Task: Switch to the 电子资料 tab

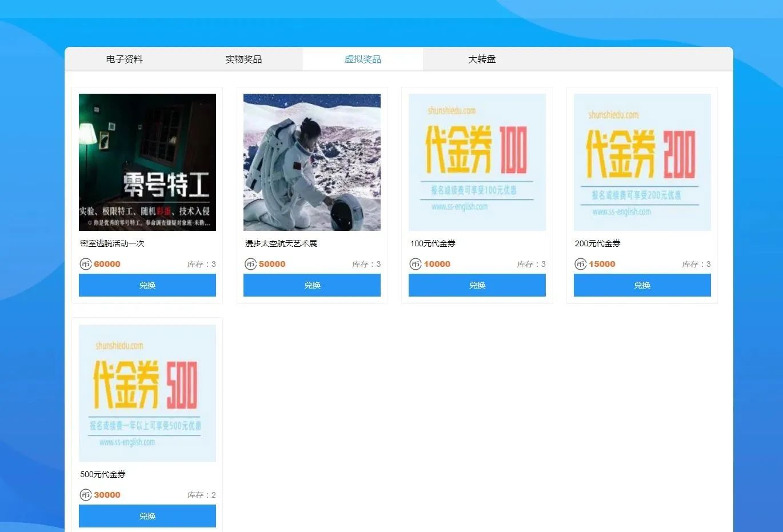Action: tap(125, 59)
